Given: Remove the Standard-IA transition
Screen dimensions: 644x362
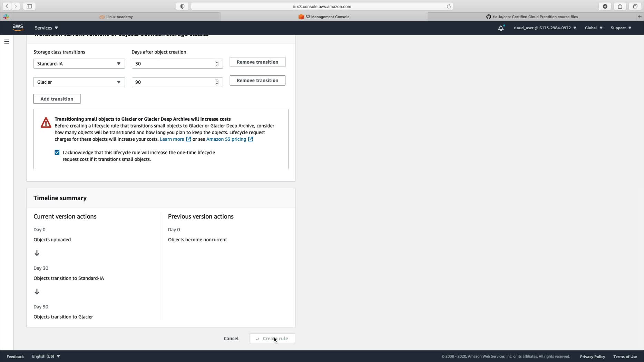Looking at the screenshot, I should [257, 62].
